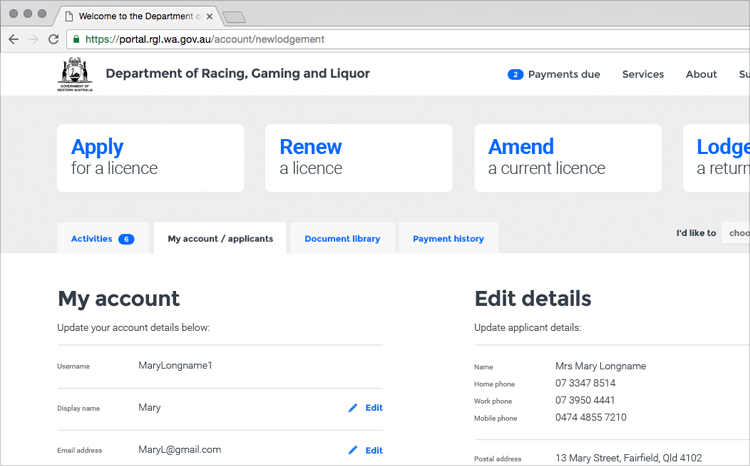Click Renew a licence card
Viewport: 750px width, 466px height.
click(358, 158)
